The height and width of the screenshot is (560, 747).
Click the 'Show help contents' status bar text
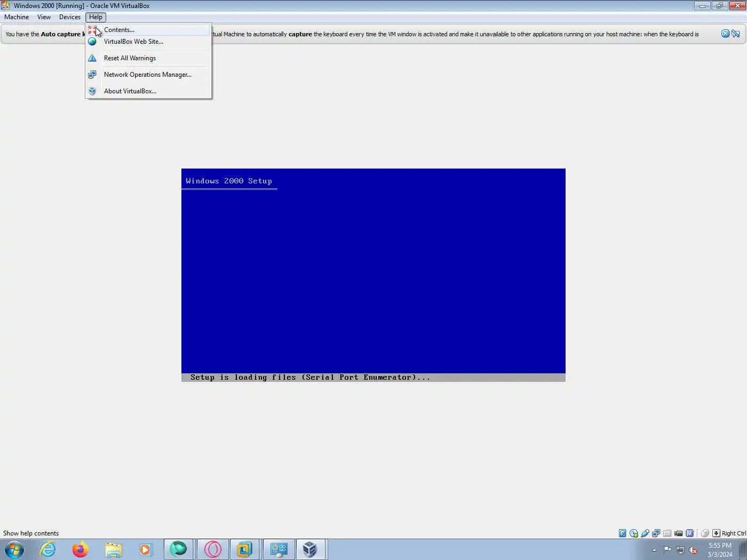pyautogui.click(x=31, y=533)
